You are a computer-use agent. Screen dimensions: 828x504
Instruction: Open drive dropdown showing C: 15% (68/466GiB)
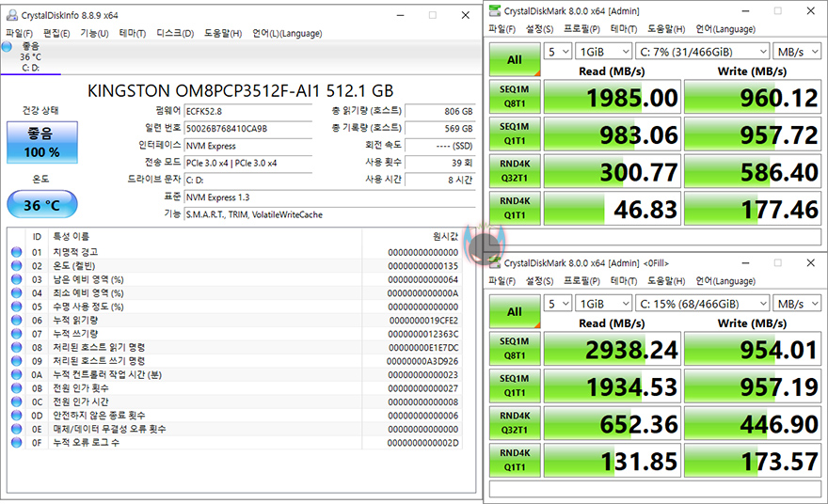point(702,304)
